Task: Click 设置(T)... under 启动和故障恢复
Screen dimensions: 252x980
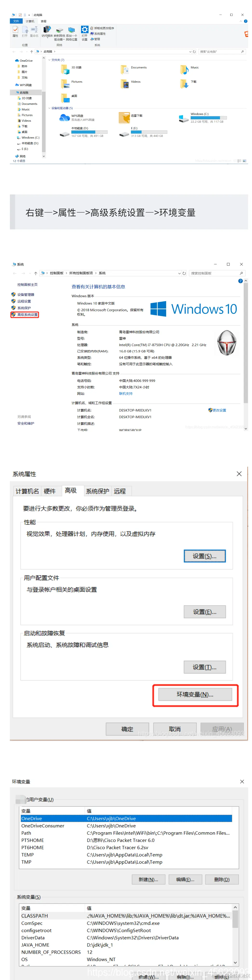Action: point(204,667)
